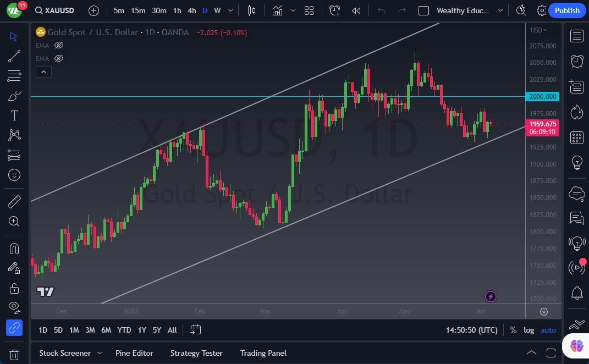The height and width of the screenshot is (364, 589).
Task: Set the date range to 6M
Action: point(106,330)
